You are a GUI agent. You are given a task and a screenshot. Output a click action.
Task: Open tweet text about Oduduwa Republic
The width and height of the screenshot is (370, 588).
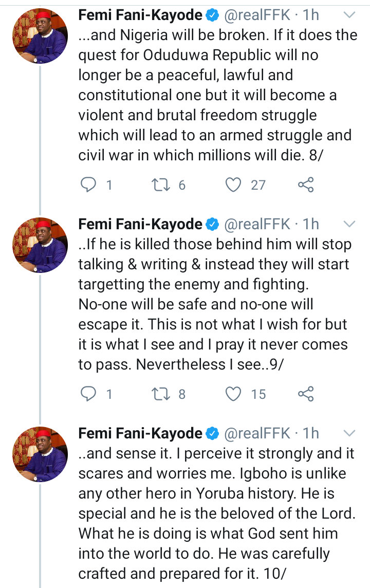pos(218,95)
